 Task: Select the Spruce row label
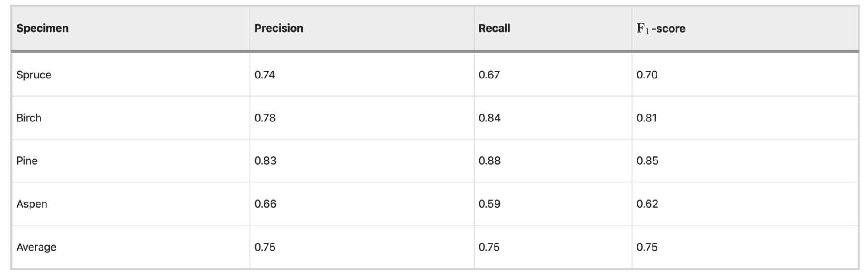[x=34, y=75]
